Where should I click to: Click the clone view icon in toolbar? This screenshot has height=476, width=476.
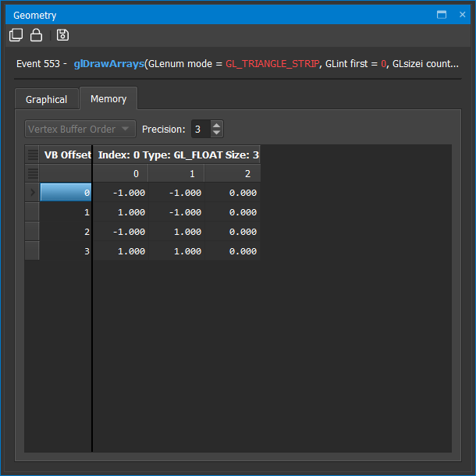click(16, 35)
